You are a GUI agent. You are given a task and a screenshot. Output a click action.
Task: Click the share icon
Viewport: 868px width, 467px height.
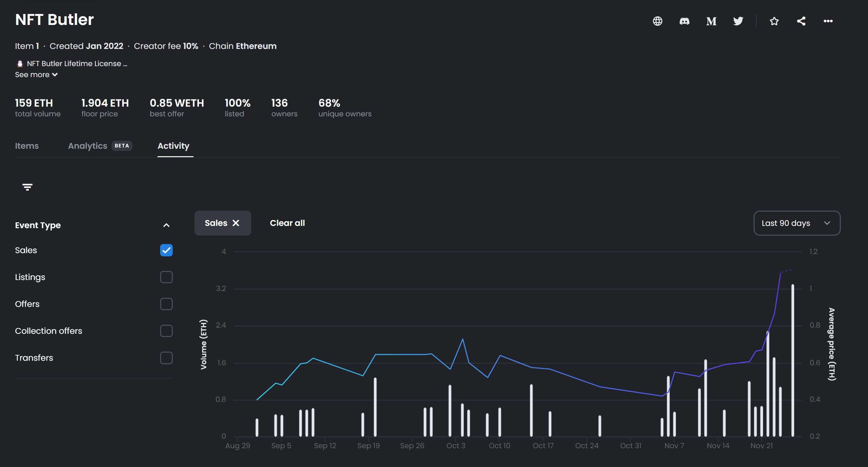(x=801, y=21)
